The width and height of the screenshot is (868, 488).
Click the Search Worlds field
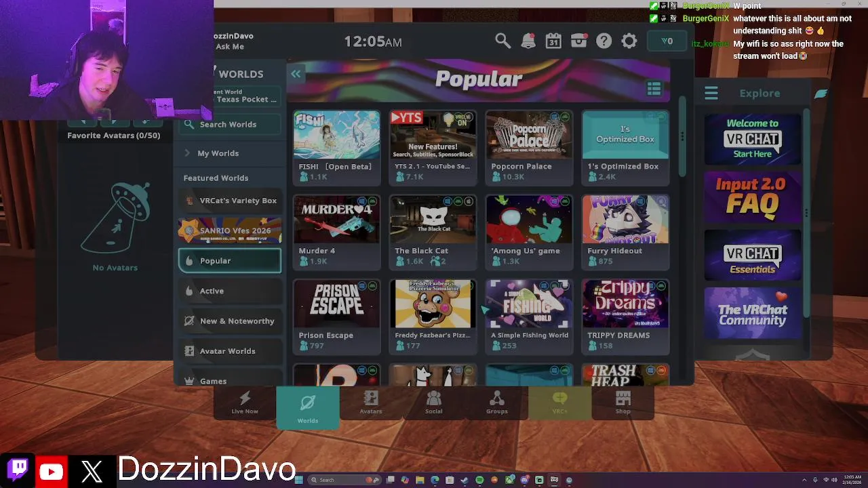[x=229, y=125]
